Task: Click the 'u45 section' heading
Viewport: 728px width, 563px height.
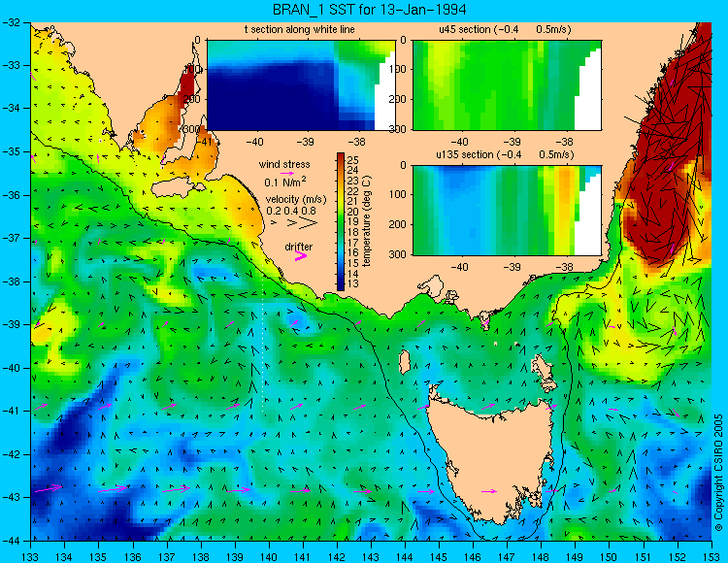Action: tap(505, 30)
